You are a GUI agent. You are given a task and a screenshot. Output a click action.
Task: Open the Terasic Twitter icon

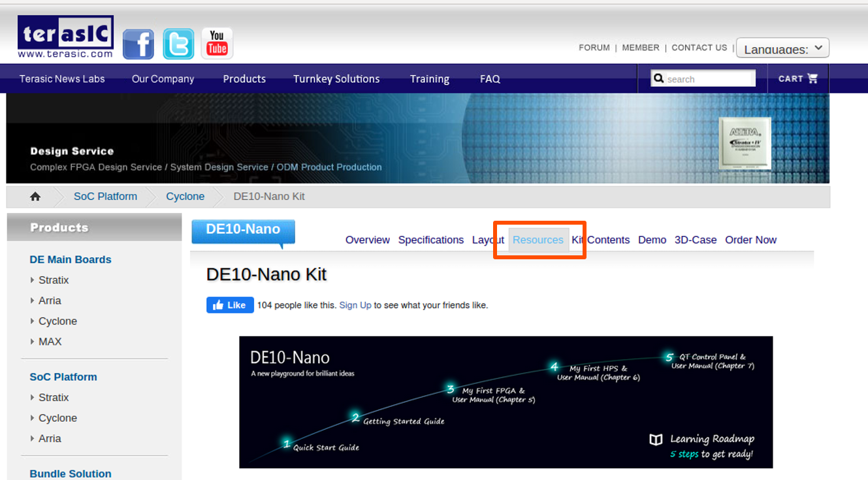click(178, 44)
